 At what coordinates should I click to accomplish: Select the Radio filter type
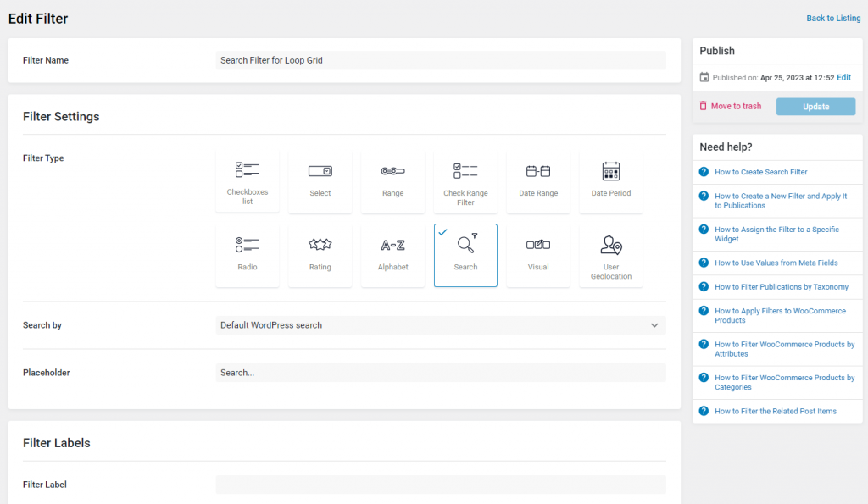click(248, 256)
